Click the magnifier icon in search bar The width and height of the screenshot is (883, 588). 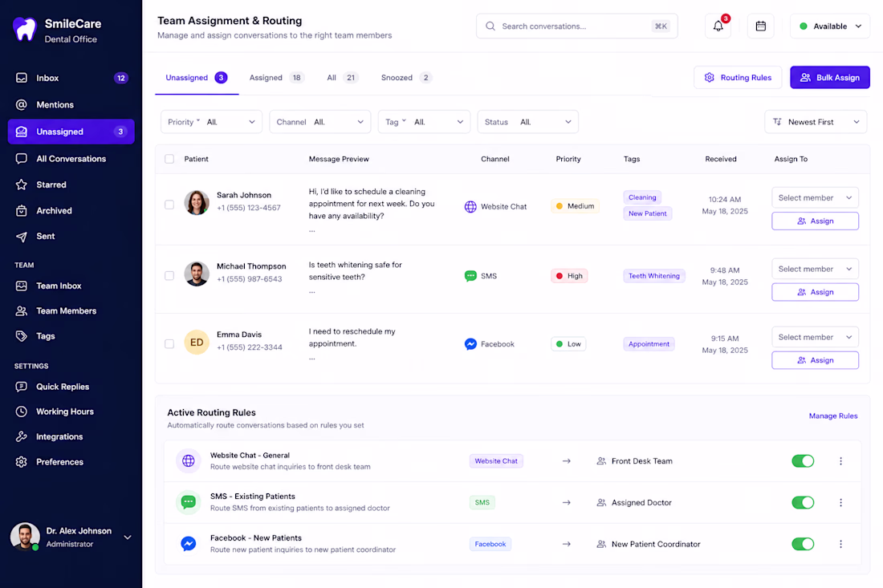click(x=490, y=26)
